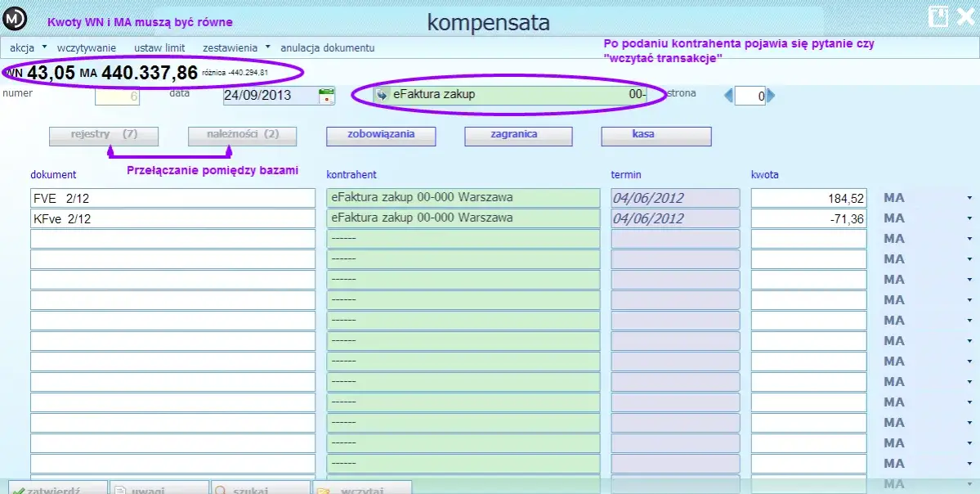The width and height of the screenshot is (980, 494).
Task: Click the termin column header
Action: point(625,175)
